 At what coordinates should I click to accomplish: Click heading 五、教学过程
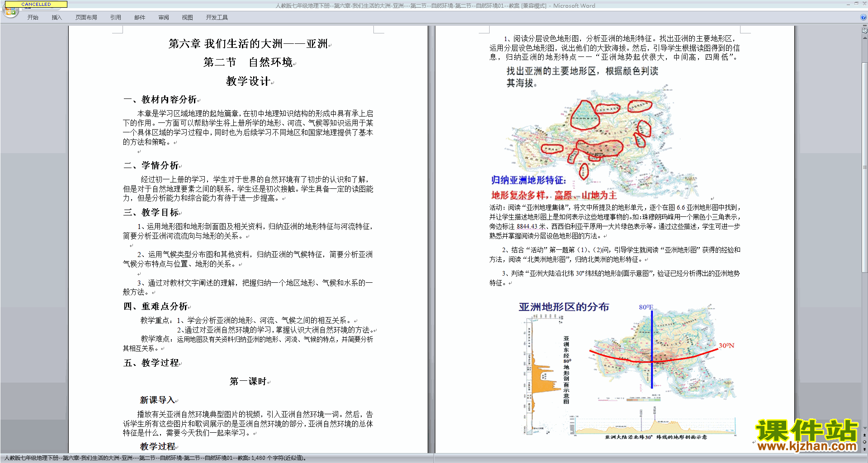(x=151, y=363)
